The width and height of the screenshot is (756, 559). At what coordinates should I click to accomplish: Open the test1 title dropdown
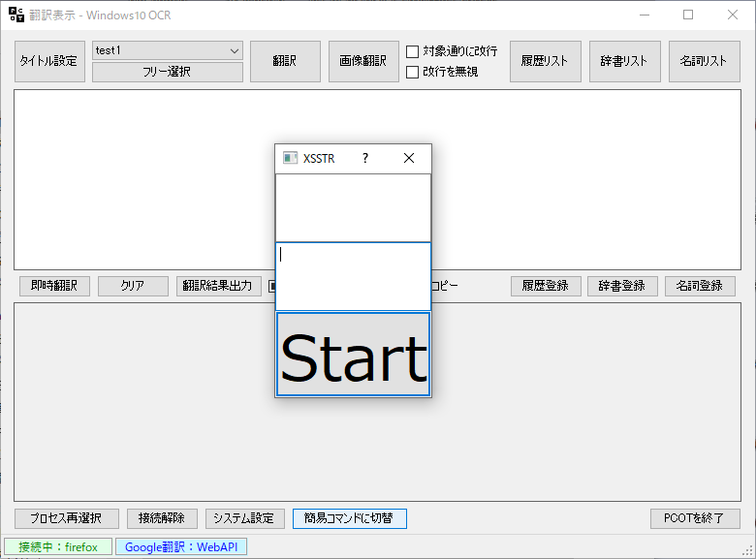[168, 50]
